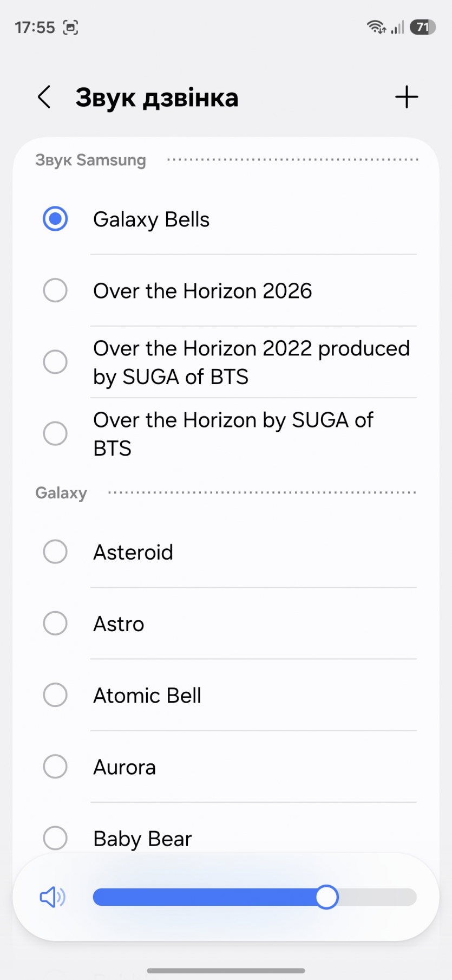Image resolution: width=452 pixels, height=980 pixels.
Task: Select the Baby Bear ringtone
Action: (x=55, y=838)
